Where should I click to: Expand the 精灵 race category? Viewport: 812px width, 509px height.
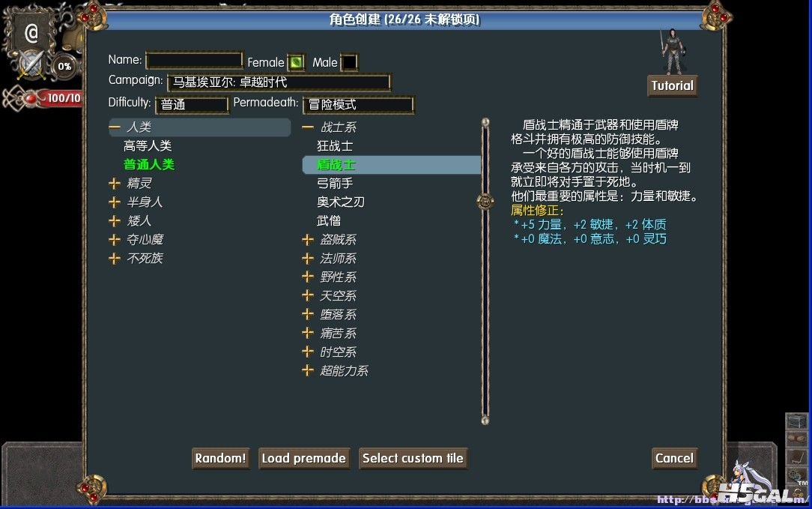click(115, 183)
